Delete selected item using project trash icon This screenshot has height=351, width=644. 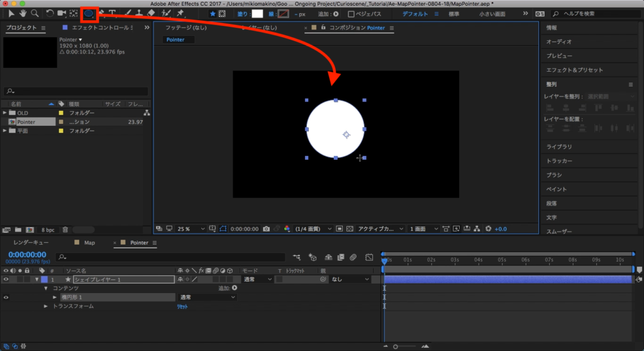coord(65,230)
